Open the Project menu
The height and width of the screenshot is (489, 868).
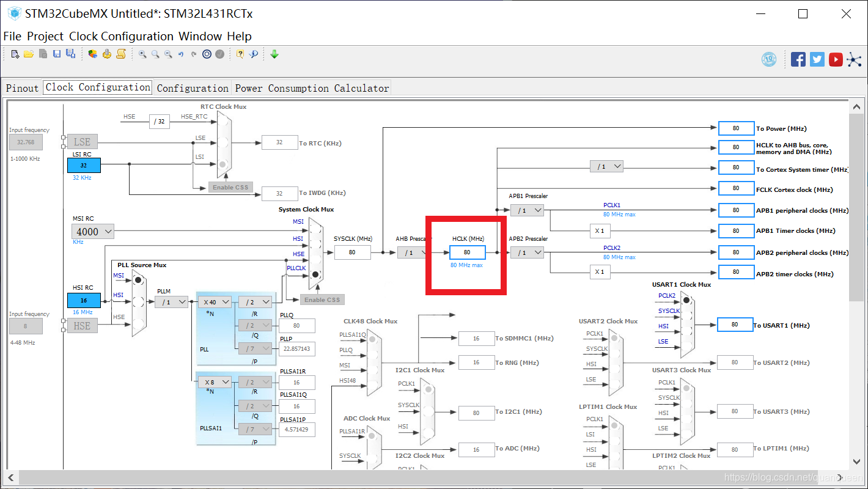[46, 36]
